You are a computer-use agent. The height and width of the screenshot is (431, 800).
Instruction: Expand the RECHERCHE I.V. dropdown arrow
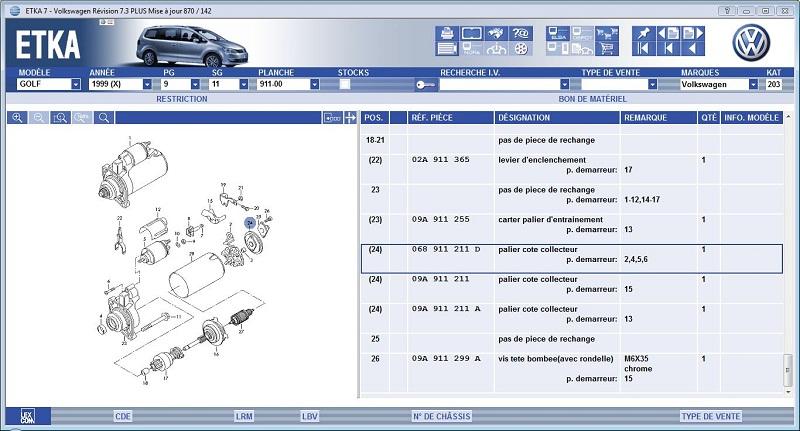click(564, 84)
